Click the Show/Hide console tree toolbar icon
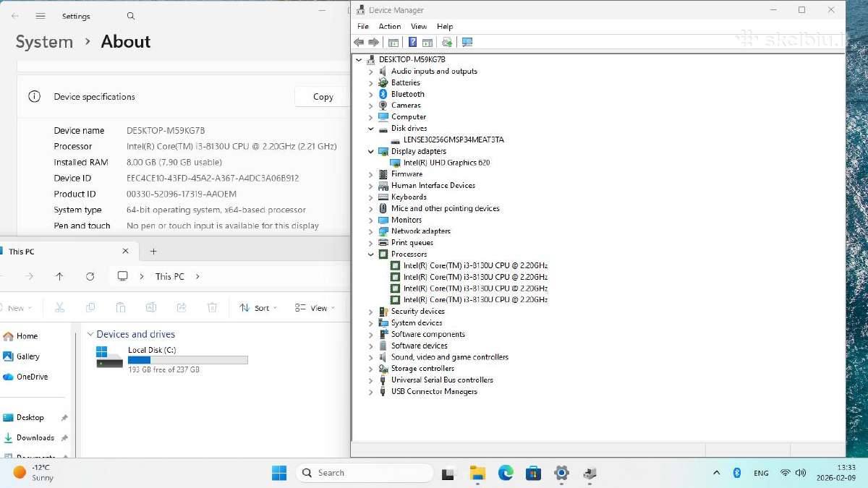 (393, 42)
